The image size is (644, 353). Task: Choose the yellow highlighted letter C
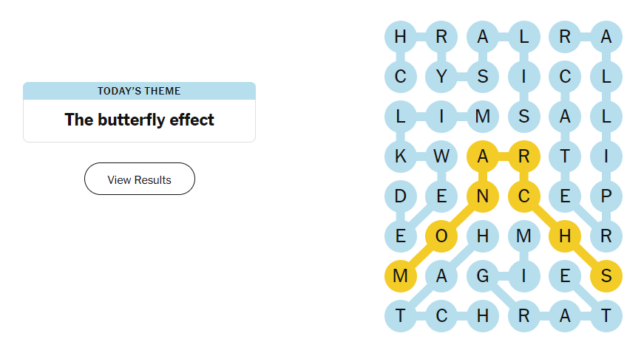click(524, 196)
